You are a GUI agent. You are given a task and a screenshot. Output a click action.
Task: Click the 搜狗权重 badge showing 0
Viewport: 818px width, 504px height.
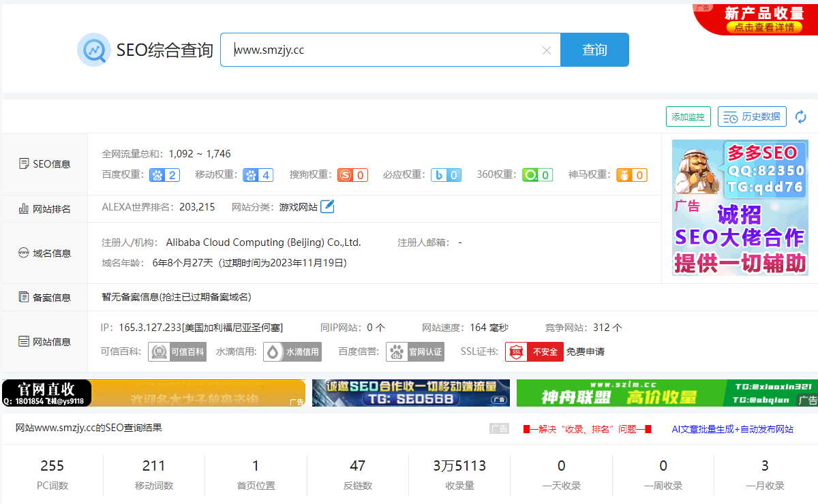click(352, 175)
